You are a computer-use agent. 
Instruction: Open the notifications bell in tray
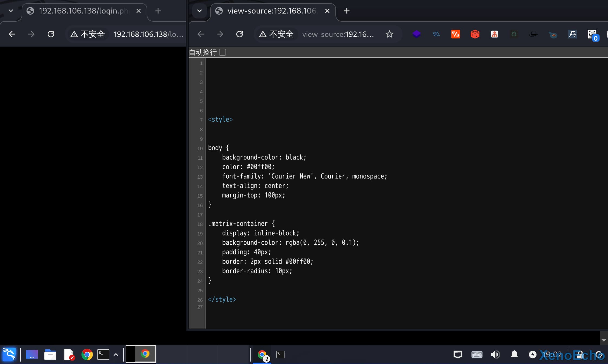click(514, 354)
